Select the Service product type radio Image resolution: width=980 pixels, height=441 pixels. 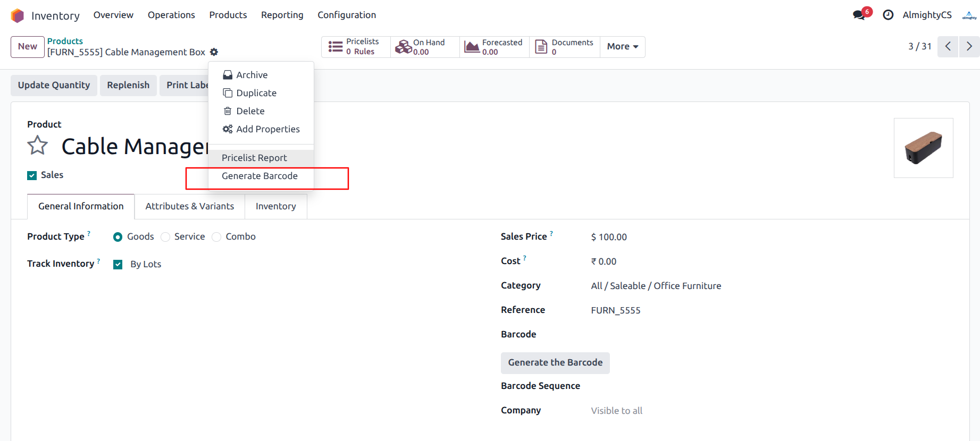pos(166,237)
